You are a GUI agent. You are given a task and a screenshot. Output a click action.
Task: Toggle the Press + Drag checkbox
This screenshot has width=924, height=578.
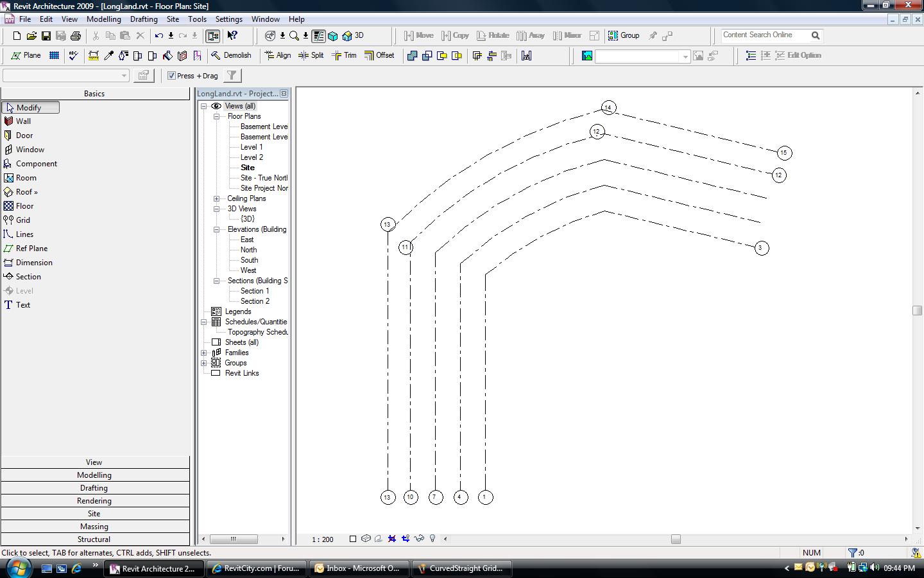(x=172, y=76)
